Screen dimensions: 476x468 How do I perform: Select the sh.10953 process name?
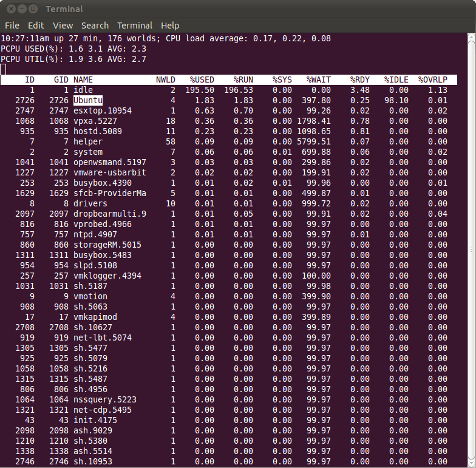93,461
